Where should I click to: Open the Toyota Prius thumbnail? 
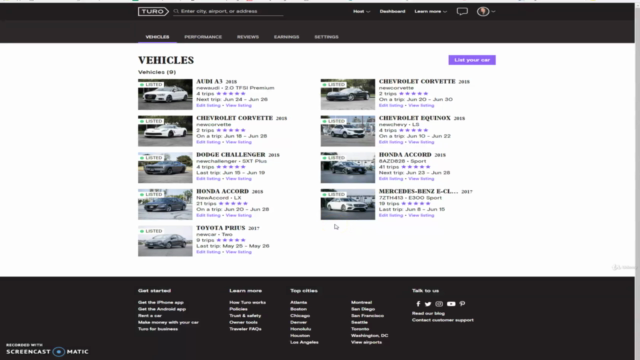click(165, 241)
